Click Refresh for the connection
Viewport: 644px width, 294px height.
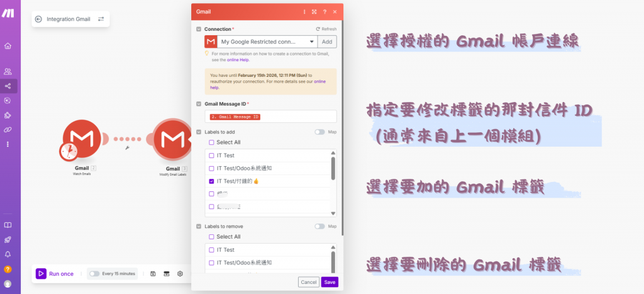pyautogui.click(x=326, y=29)
